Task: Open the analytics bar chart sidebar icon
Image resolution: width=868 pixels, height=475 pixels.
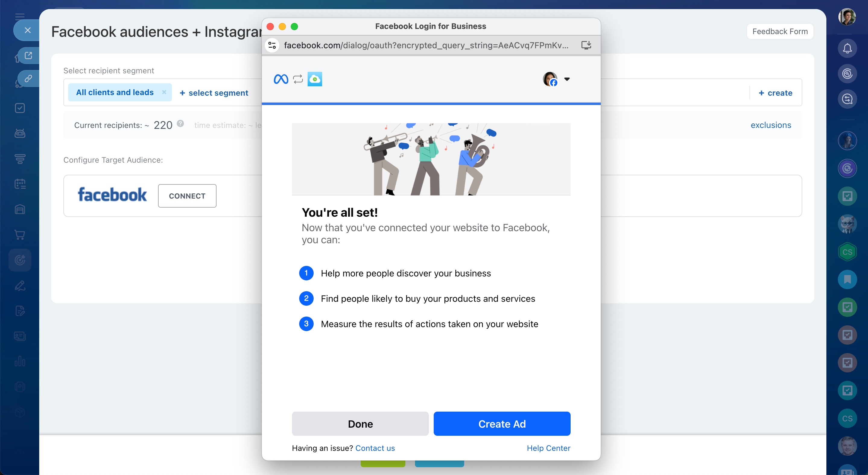Action: [20, 361]
